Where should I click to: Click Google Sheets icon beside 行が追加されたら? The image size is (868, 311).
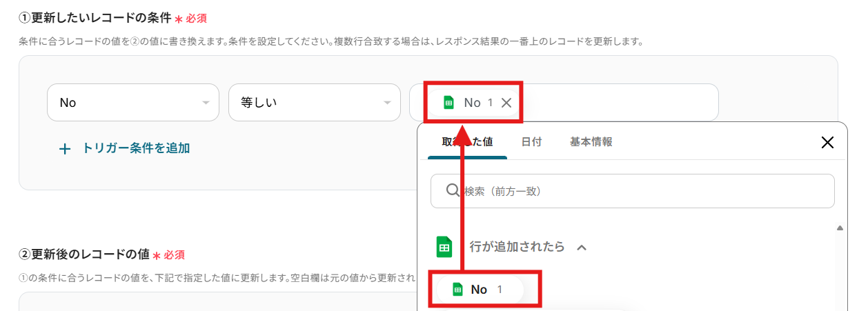pos(444,246)
